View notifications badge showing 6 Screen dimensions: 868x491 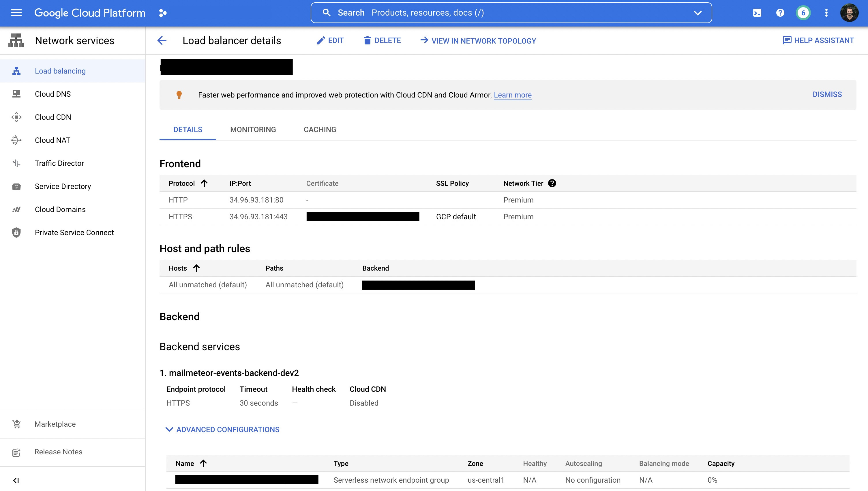pos(803,13)
